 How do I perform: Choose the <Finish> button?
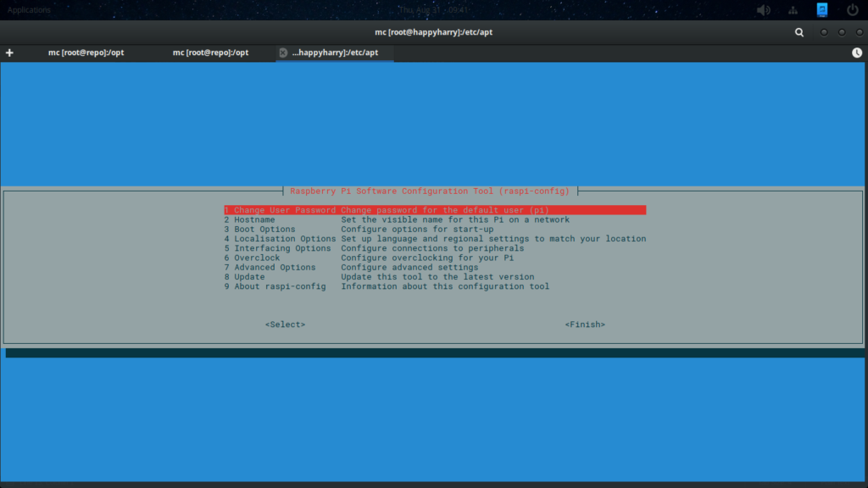coord(585,324)
